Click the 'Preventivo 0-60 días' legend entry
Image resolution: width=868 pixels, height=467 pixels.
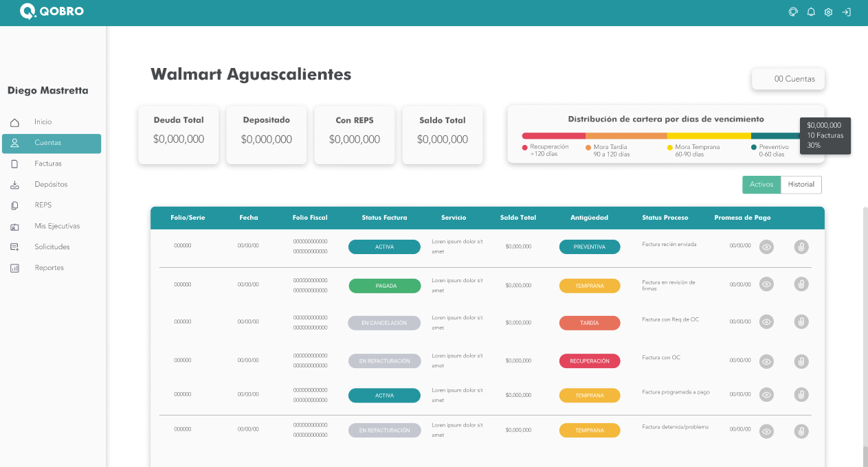point(770,150)
